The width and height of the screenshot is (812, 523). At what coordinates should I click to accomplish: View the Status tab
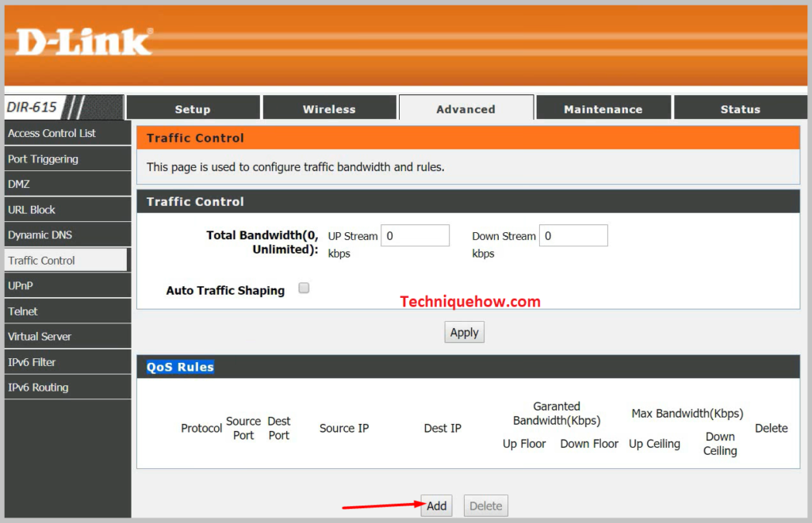[x=740, y=108]
